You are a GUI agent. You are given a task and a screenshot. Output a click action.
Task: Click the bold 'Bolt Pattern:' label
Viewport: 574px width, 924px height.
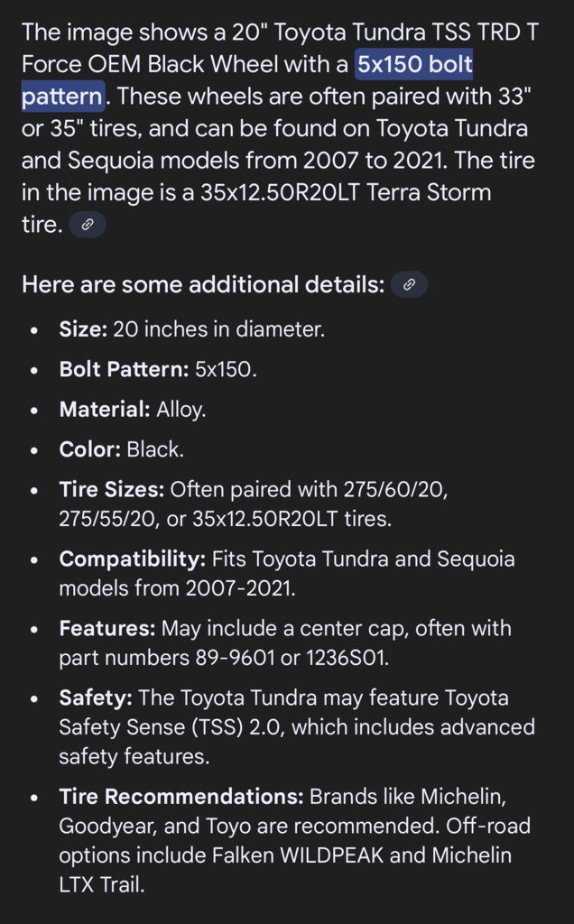click(124, 369)
